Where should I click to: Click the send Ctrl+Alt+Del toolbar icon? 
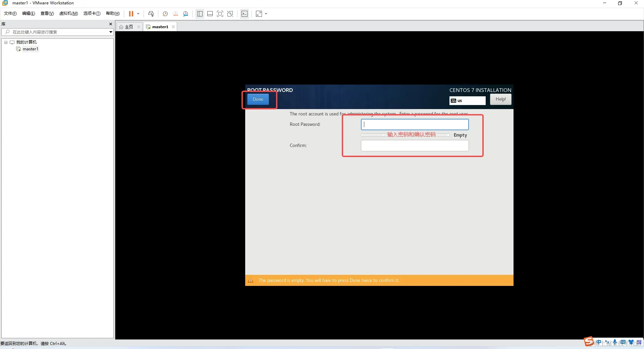coord(151,14)
